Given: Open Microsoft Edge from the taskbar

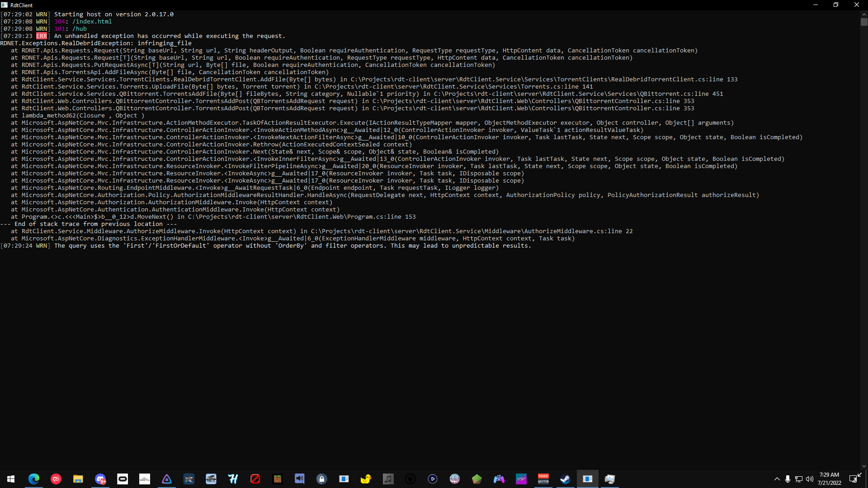Looking at the screenshot, I should tap(34, 479).
